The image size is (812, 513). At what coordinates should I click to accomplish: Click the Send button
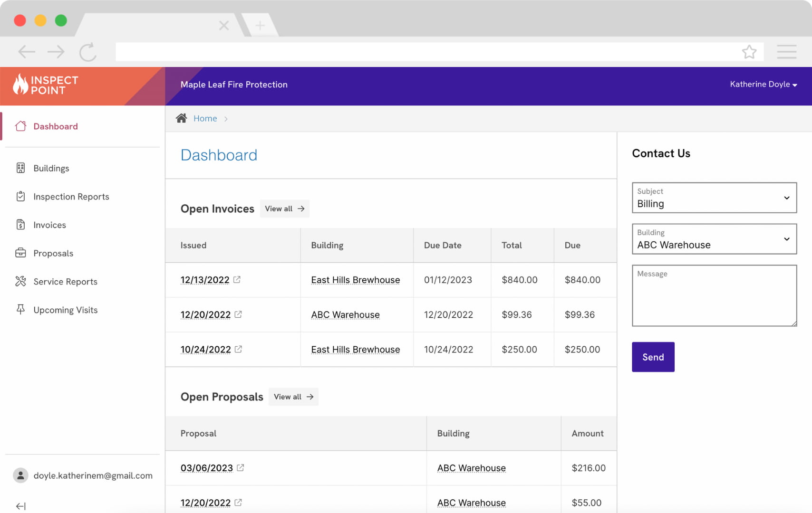pyautogui.click(x=653, y=357)
